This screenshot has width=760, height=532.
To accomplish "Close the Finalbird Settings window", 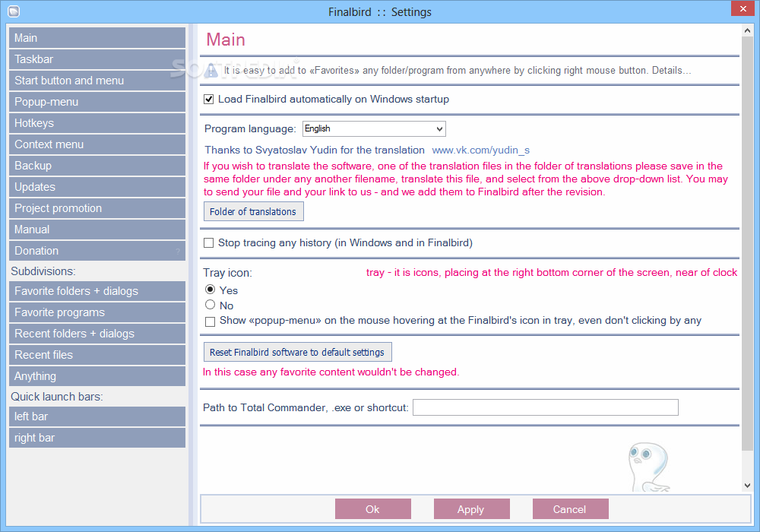I will 743,8.
